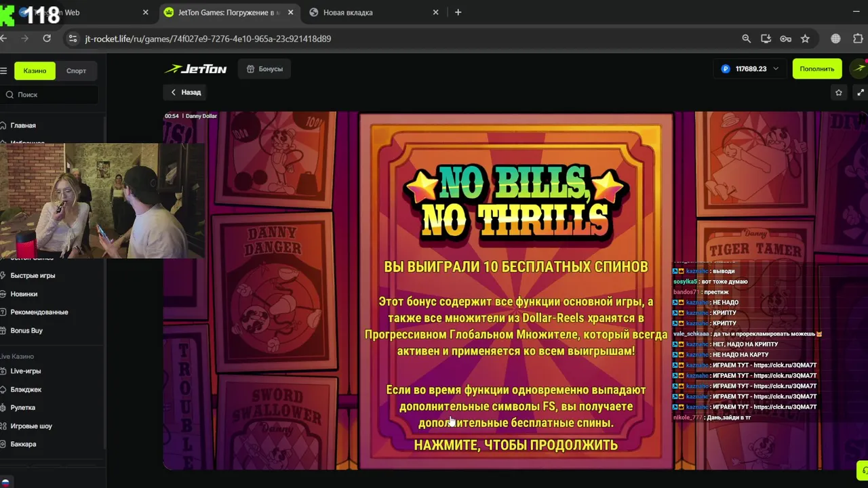Open the browser zoom magnifier icon

pyautogui.click(x=746, y=39)
